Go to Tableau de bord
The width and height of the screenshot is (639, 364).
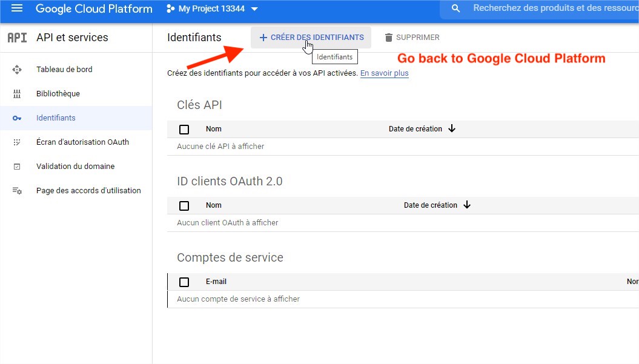tap(64, 69)
